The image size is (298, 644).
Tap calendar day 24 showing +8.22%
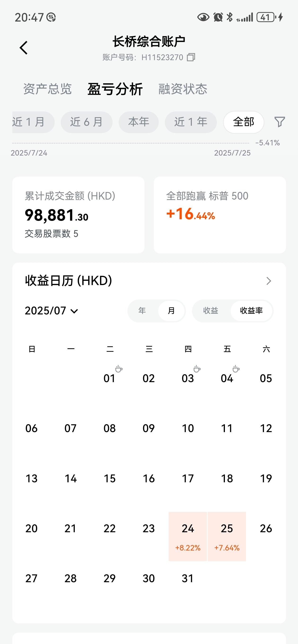(188, 536)
